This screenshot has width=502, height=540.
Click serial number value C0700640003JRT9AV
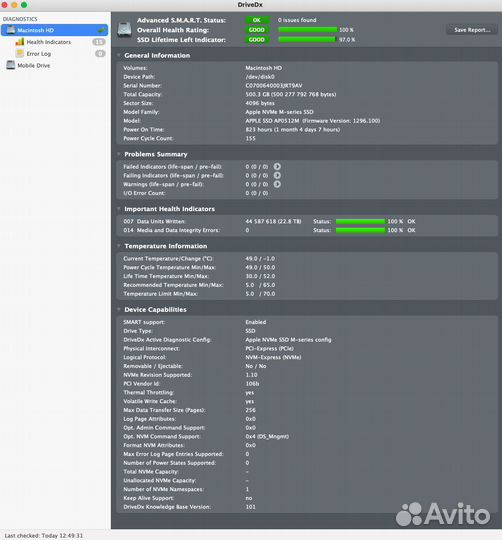[x=274, y=86]
